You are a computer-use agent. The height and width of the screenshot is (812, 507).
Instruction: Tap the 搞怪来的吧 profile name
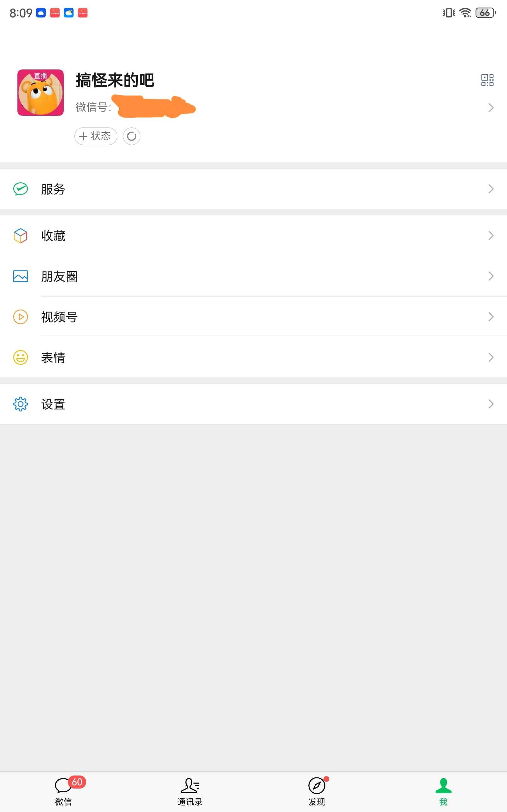click(115, 81)
